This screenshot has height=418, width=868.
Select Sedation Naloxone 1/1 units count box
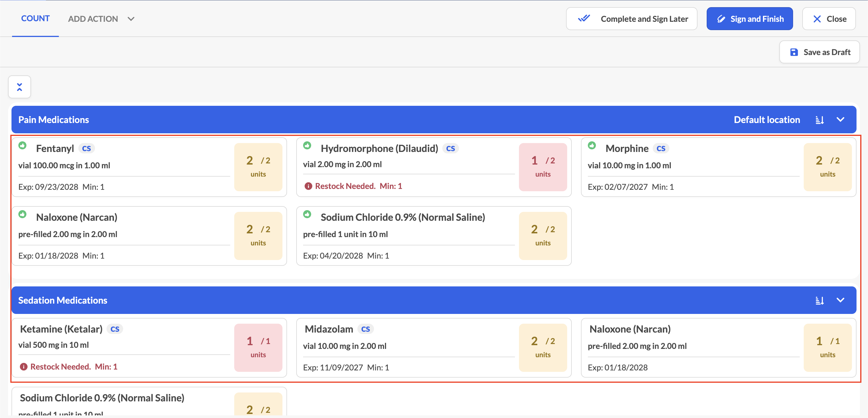coord(828,348)
